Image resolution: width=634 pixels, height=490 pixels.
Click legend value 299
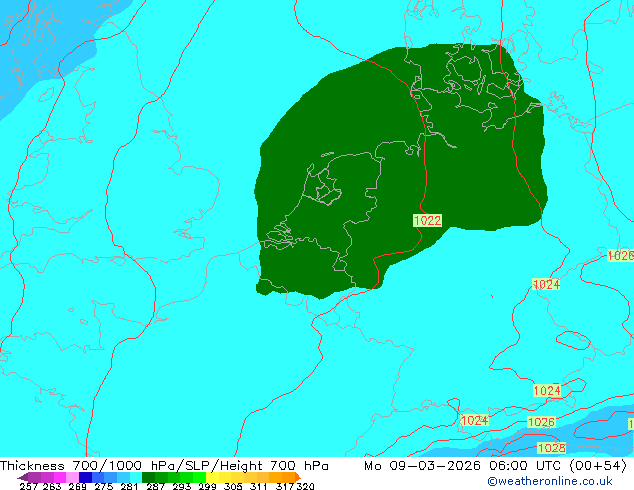[x=207, y=486]
